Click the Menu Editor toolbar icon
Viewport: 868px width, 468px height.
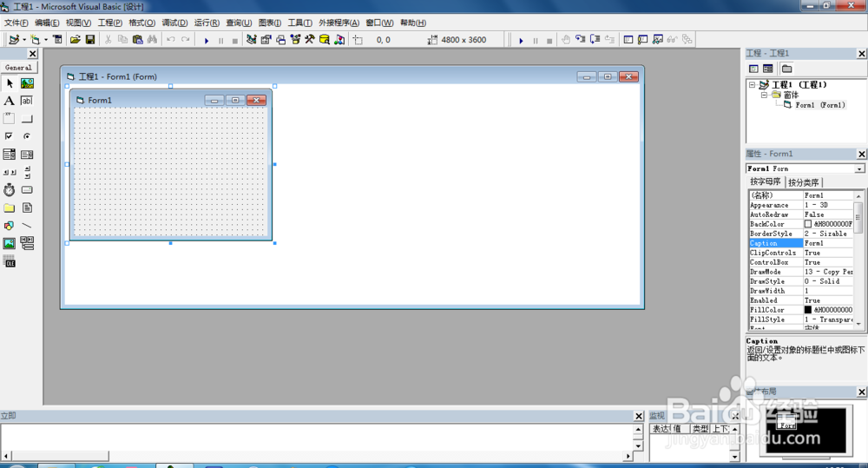coord(57,39)
